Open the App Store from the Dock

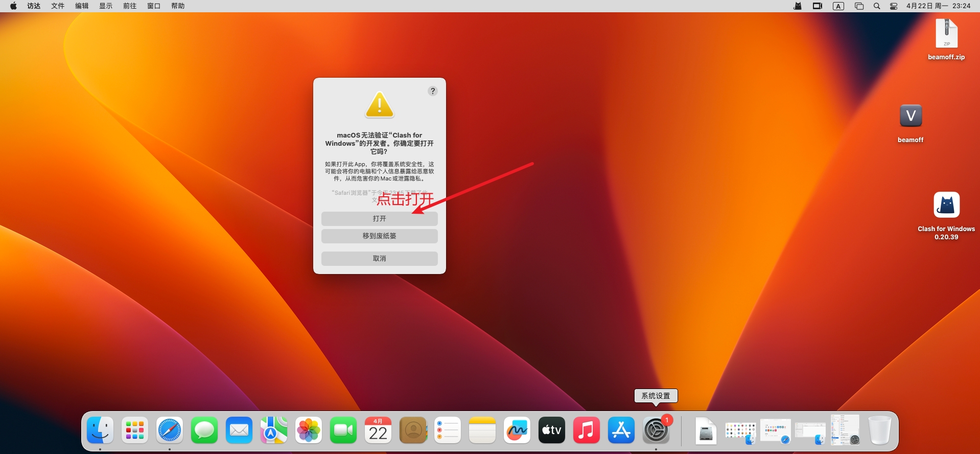pyautogui.click(x=621, y=430)
